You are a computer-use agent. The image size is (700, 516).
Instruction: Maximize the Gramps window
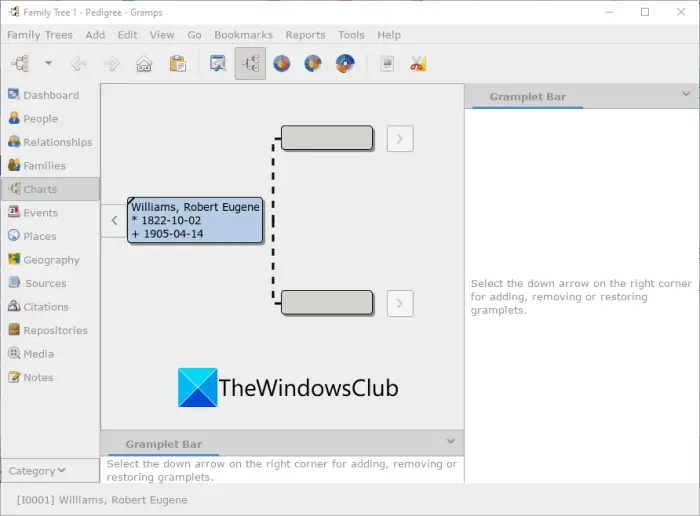pos(645,12)
